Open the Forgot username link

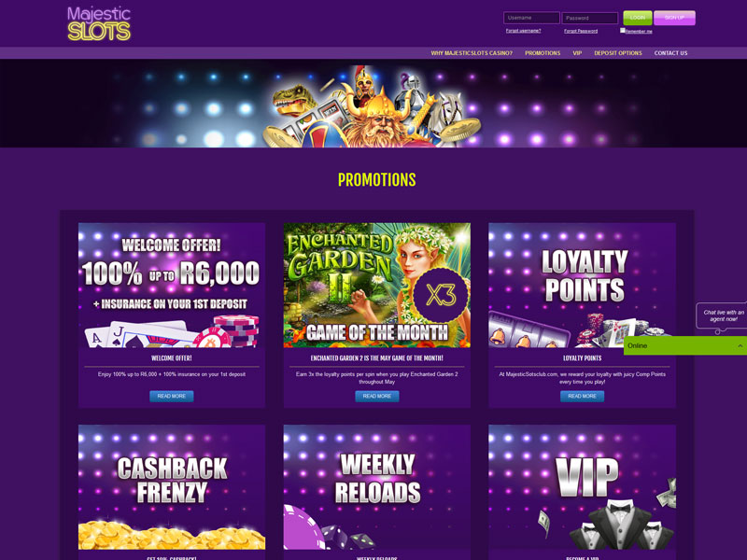[523, 31]
